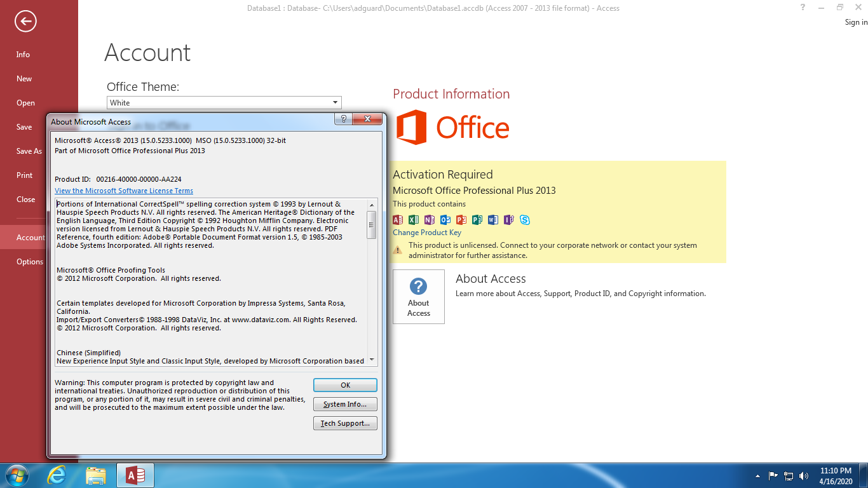Click the OneNote icon under product contents
The image size is (868, 488).
point(430,220)
